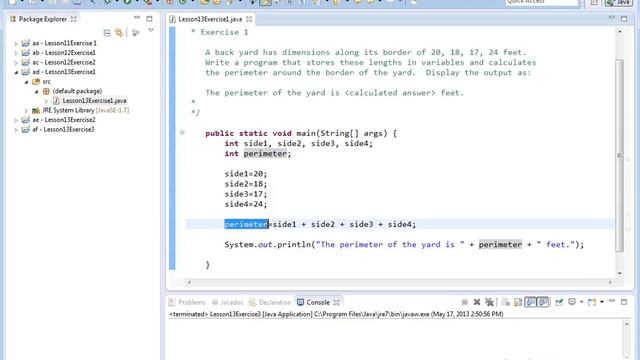Viewport: 640px width, 360px height.
Task: Click the editor vertical scrollbar thumb
Action: click(x=620, y=155)
